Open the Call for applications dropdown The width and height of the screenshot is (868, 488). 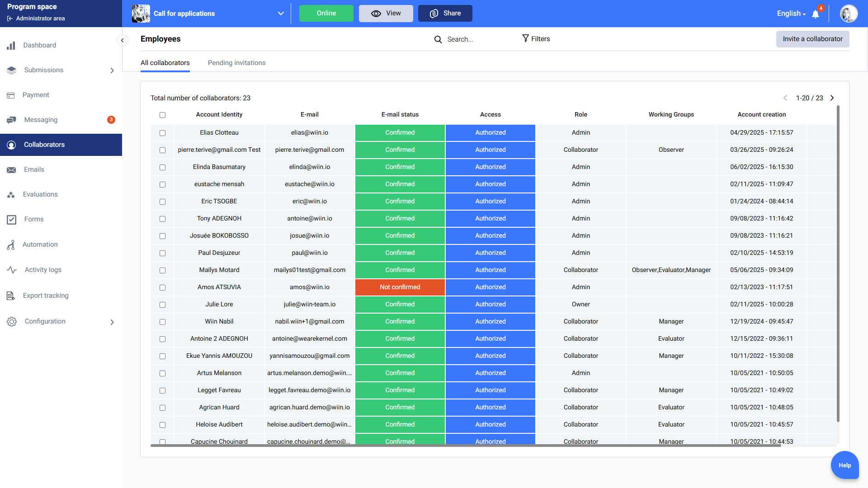(281, 14)
